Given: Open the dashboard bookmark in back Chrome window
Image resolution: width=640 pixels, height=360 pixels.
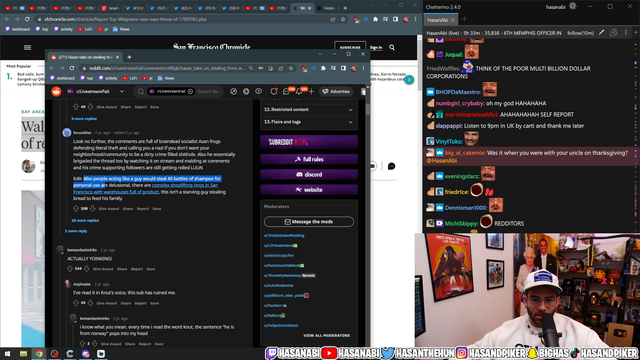Looking at the screenshot, I should [x=18, y=29].
